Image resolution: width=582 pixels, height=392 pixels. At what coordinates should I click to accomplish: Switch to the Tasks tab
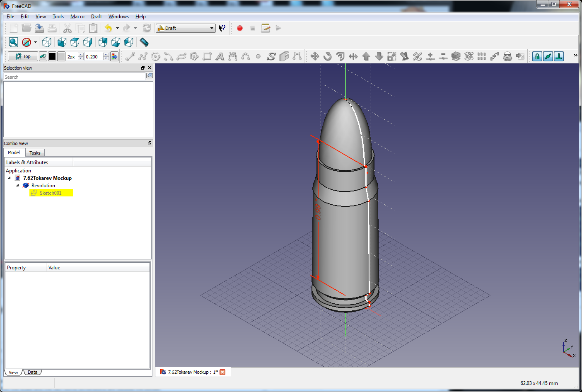(35, 153)
